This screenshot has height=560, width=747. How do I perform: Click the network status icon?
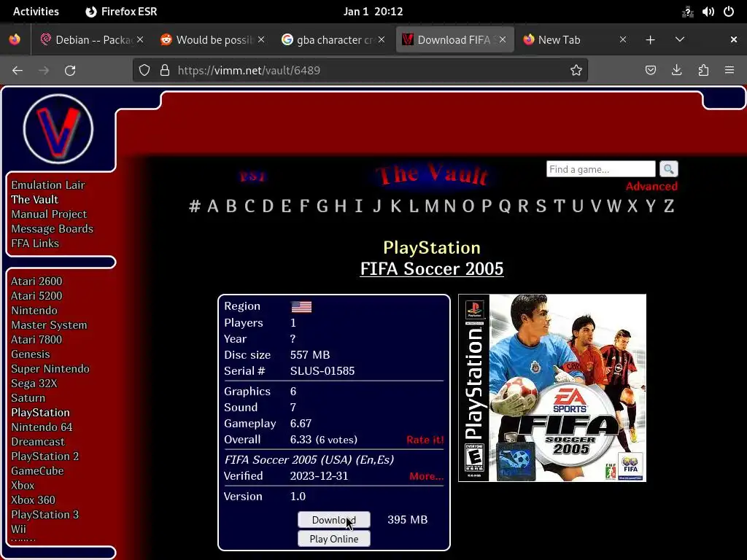[x=687, y=12]
